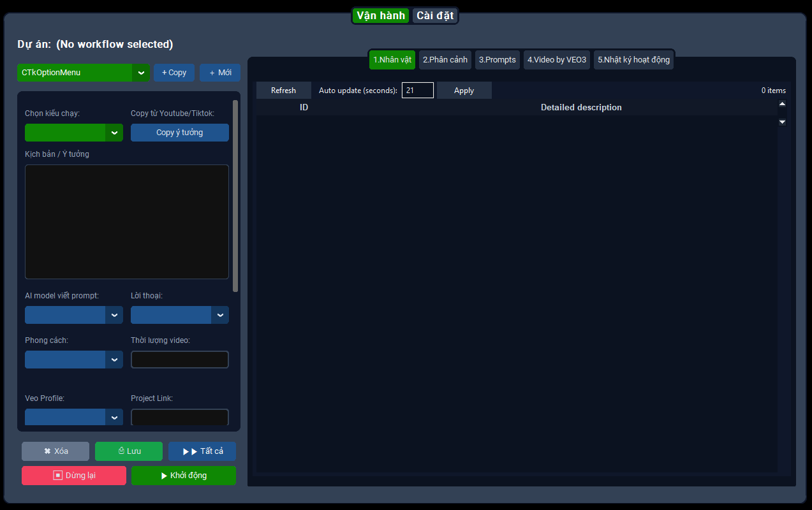Image resolution: width=812 pixels, height=510 pixels.
Task: Click the Kịch bản / Ý tưởng text box
Action: pos(127,222)
